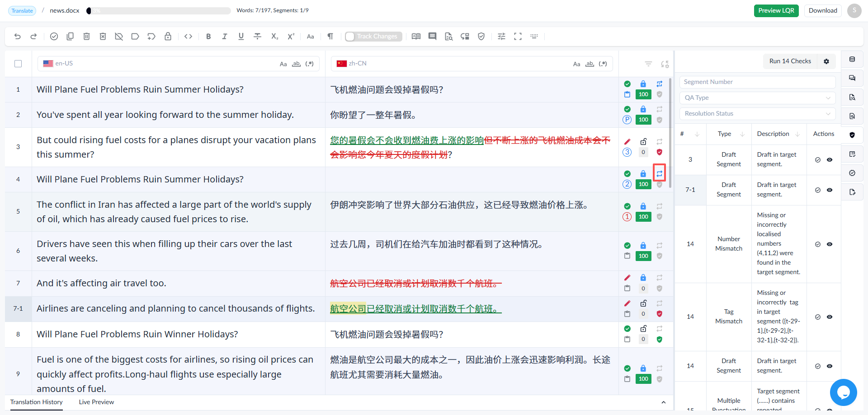
Task: Click the Undo icon in toolbar
Action: (x=18, y=37)
